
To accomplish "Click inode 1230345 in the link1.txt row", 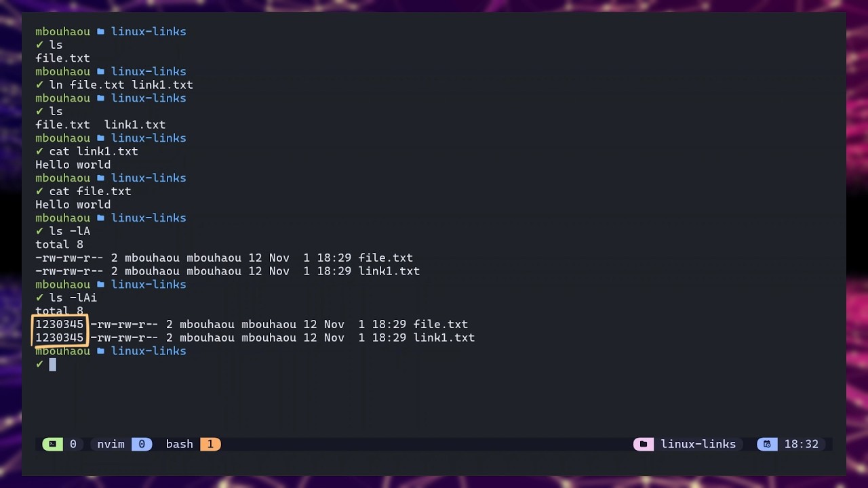I will click(x=60, y=338).
